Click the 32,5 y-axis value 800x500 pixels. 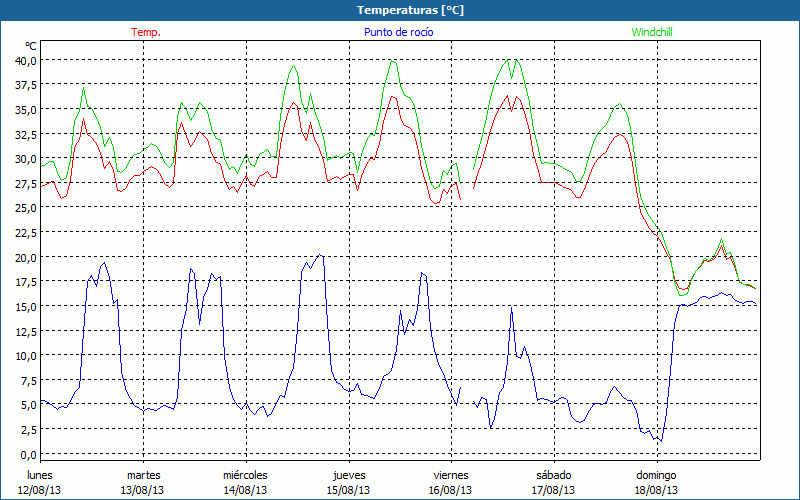(25, 134)
